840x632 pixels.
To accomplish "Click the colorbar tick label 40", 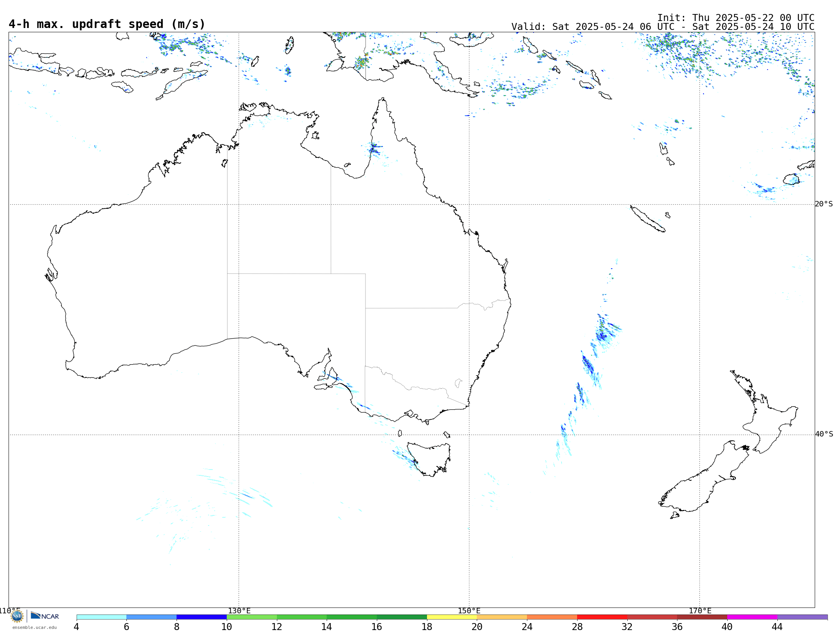I will pyautogui.click(x=727, y=627).
